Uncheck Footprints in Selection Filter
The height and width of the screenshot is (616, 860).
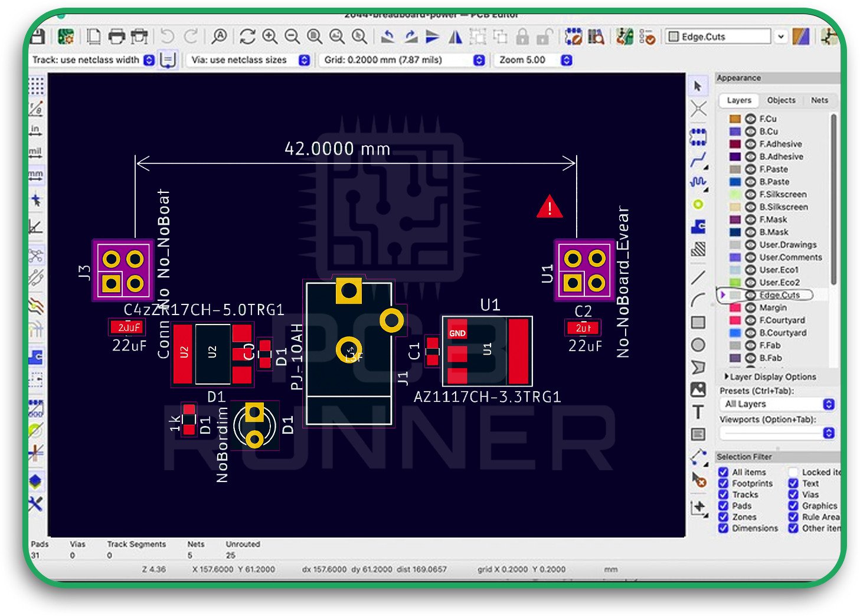[x=723, y=483]
